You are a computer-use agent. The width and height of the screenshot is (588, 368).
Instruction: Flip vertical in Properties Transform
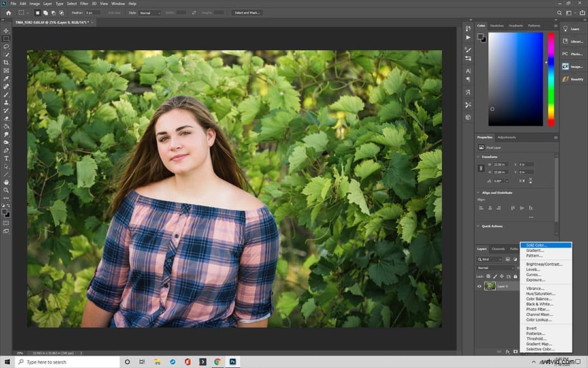531,181
